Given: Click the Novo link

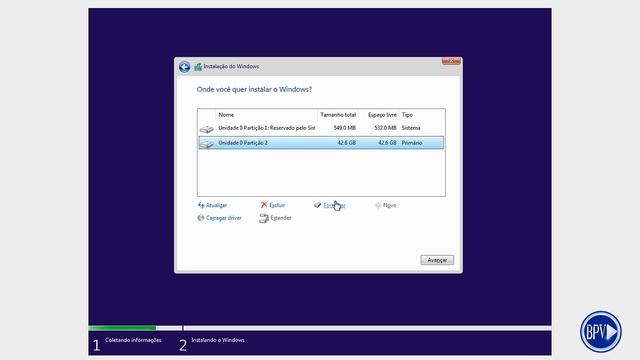Looking at the screenshot, I should [390, 205].
